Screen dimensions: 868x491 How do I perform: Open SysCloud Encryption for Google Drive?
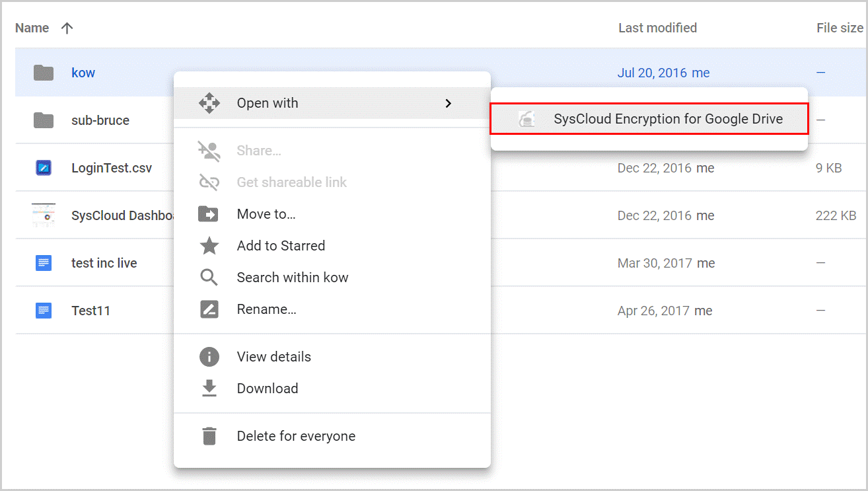point(669,119)
